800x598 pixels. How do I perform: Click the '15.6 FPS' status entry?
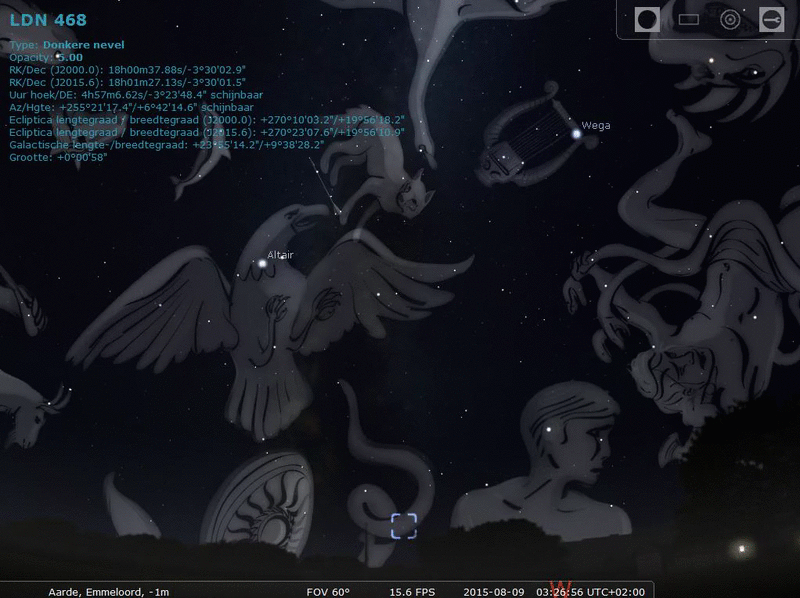(x=412, y=592)
